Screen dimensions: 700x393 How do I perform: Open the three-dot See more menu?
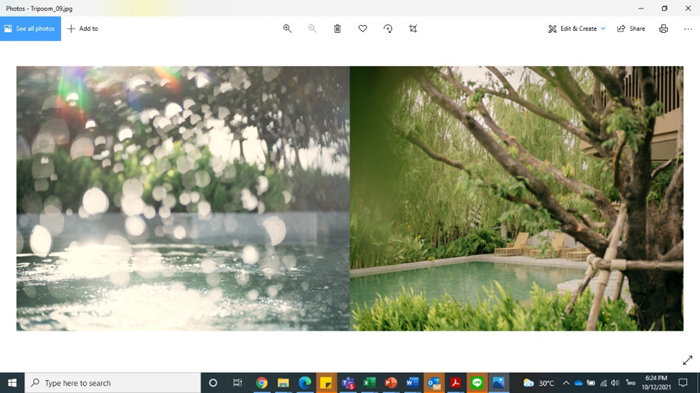(688, 29)
